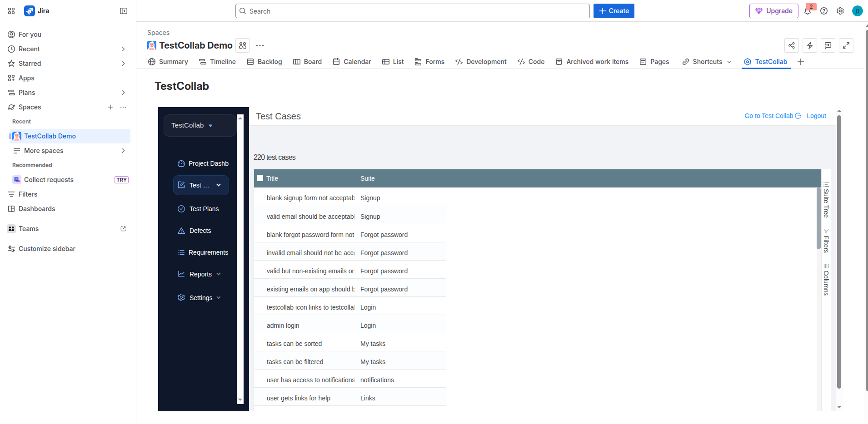
Task: Expand the Recent menu chevron
Action: (x=123, y=49)
